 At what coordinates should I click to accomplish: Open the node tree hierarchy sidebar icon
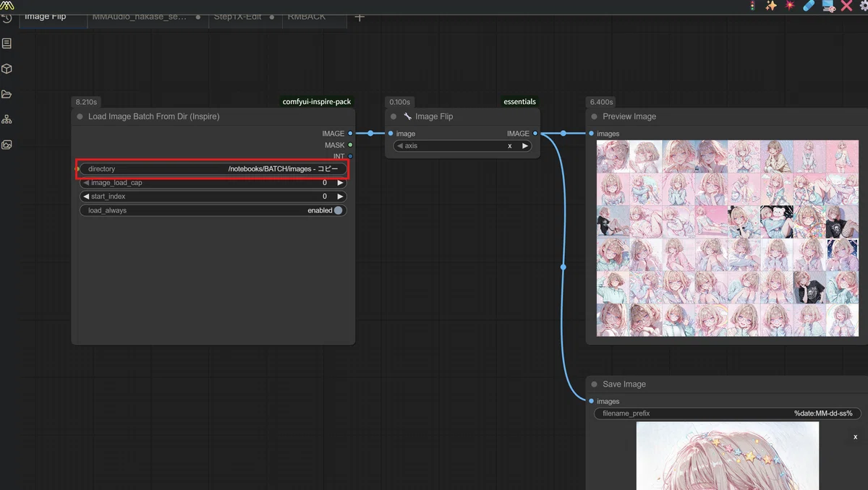(7, 119)
